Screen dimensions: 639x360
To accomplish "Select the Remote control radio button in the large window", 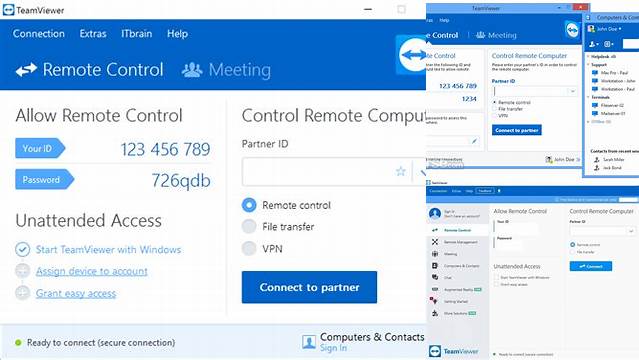I will point(249,205).
